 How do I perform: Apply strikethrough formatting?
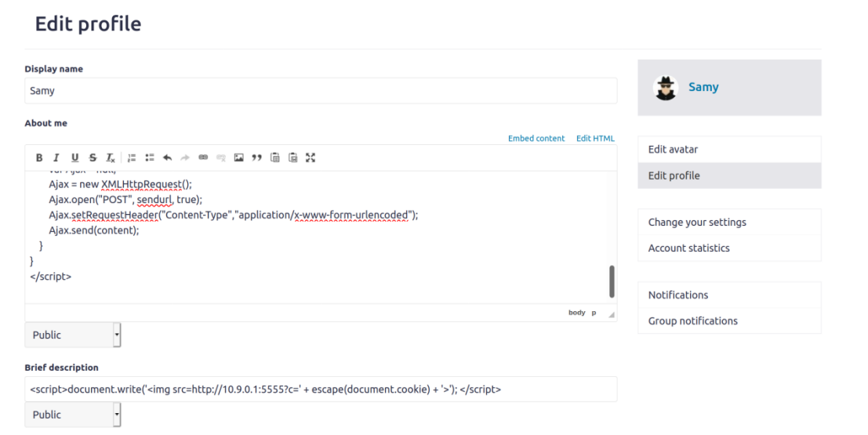(x=93, y=158)
